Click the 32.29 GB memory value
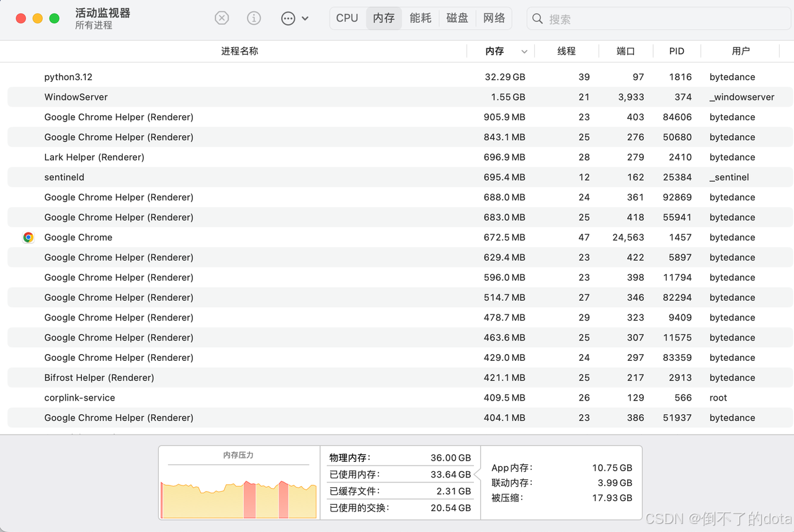The image size is (794, 532). point(505,77)
